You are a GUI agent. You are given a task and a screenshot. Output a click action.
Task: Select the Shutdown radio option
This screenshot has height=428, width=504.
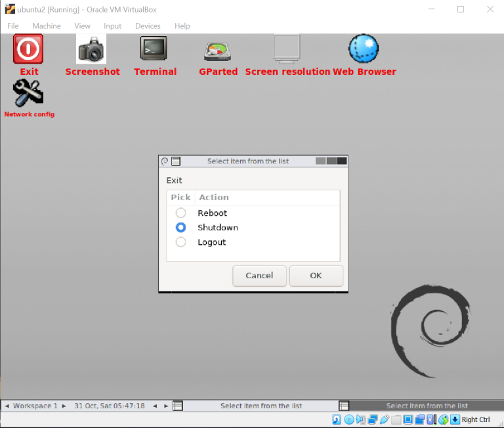tap(180, 228)
